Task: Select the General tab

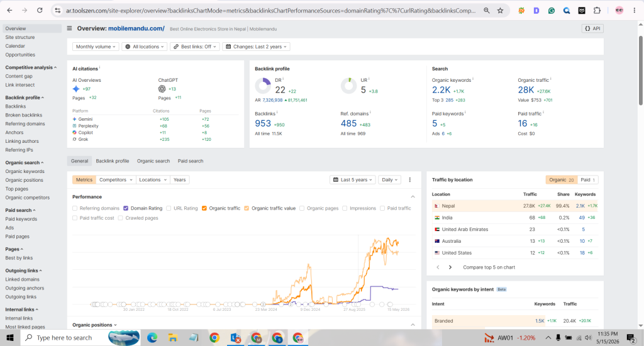Action: tap(79, 161)
